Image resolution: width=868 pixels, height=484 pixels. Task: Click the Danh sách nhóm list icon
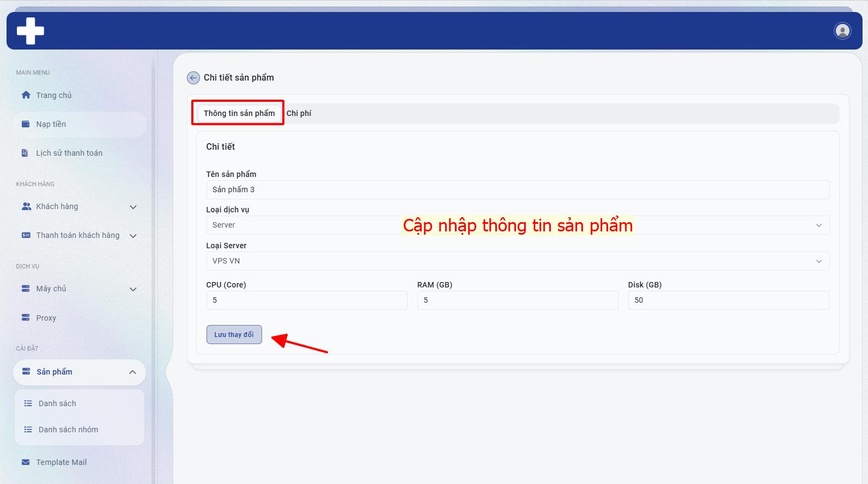28,430
